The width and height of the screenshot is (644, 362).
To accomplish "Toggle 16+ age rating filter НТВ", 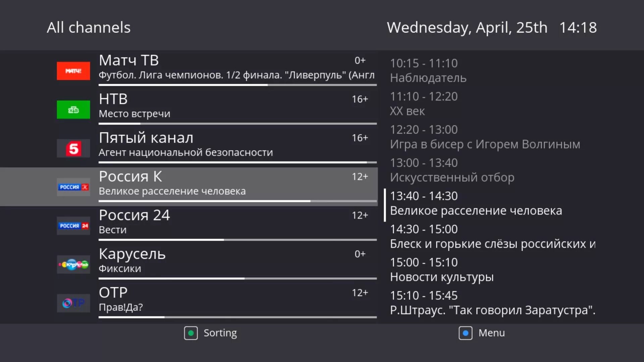I will coord(361,99).
